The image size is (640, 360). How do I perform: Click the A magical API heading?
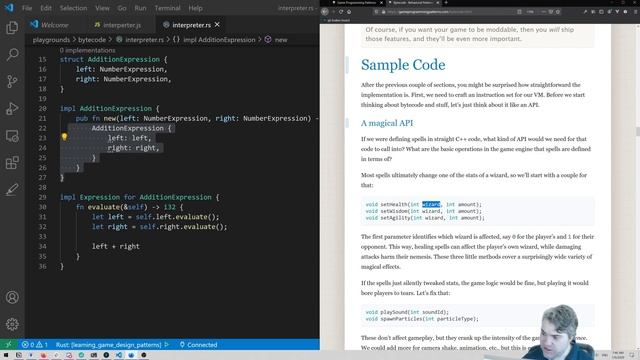[x=387, y=123]
